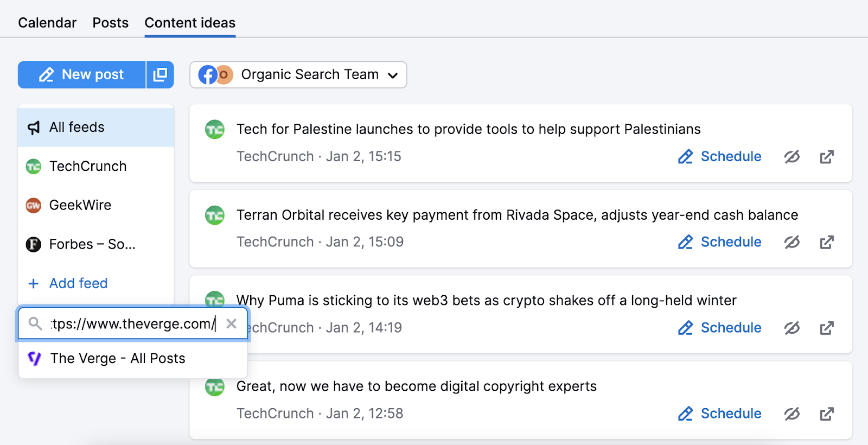
Task: Click the TechCrunch icon on Tech for Palestine card
Action: (215, 129)
